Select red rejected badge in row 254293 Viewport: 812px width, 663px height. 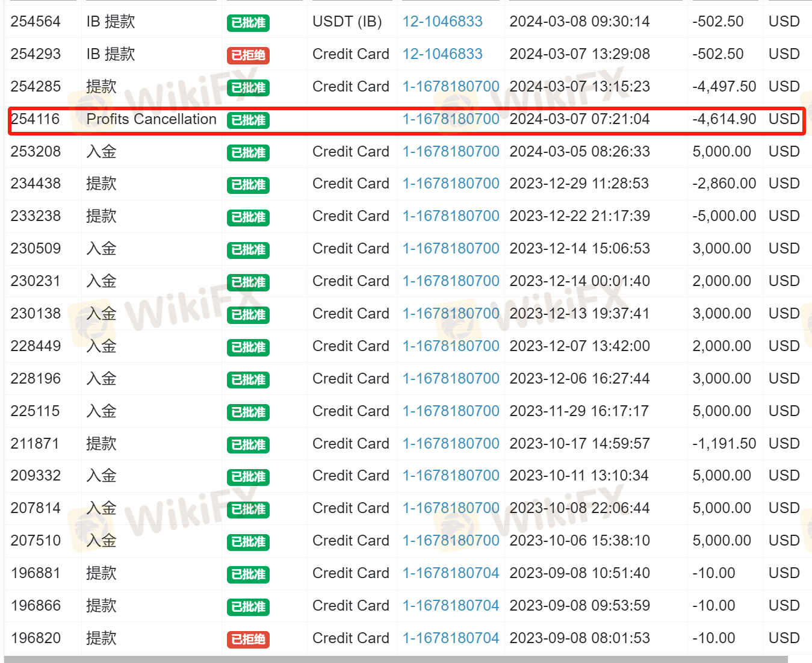(248, 55)
